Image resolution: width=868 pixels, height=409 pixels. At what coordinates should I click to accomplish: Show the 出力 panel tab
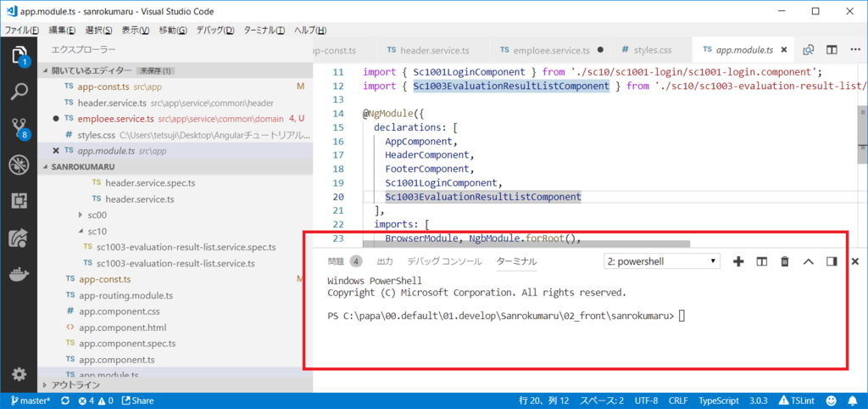[385, 261]
